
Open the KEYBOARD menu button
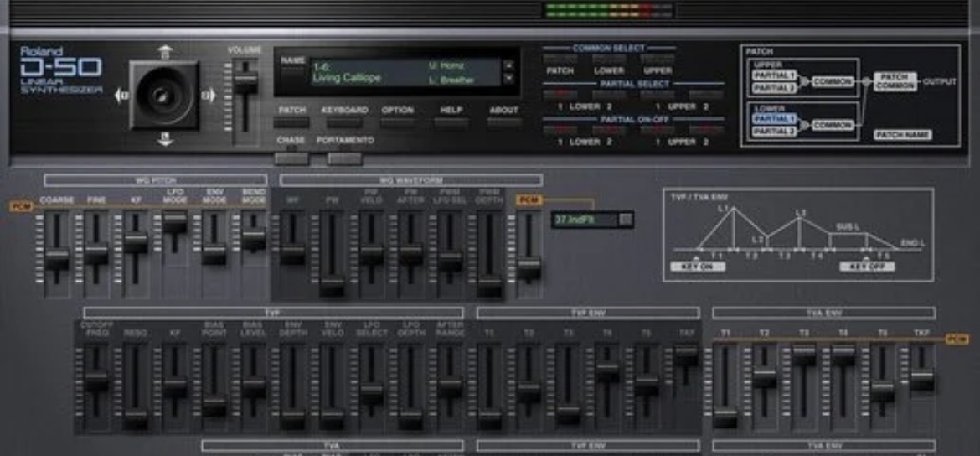tap(344, 122)
